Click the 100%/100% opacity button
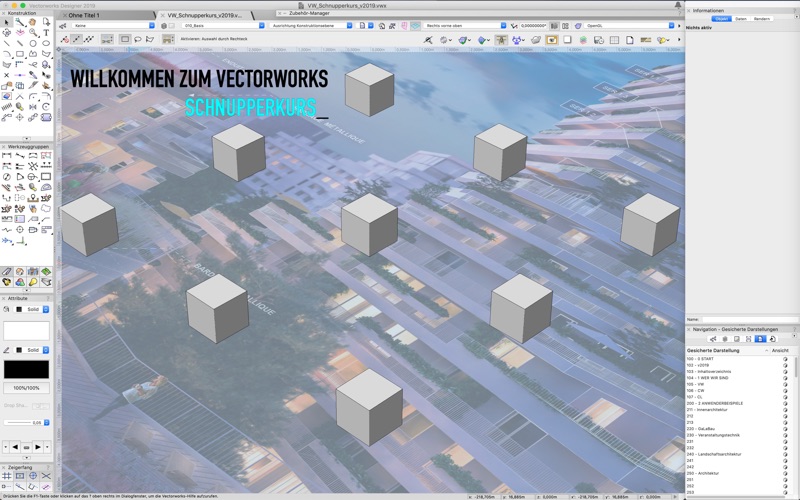Screen dimensions: 800x500 (x=27, y=388)
